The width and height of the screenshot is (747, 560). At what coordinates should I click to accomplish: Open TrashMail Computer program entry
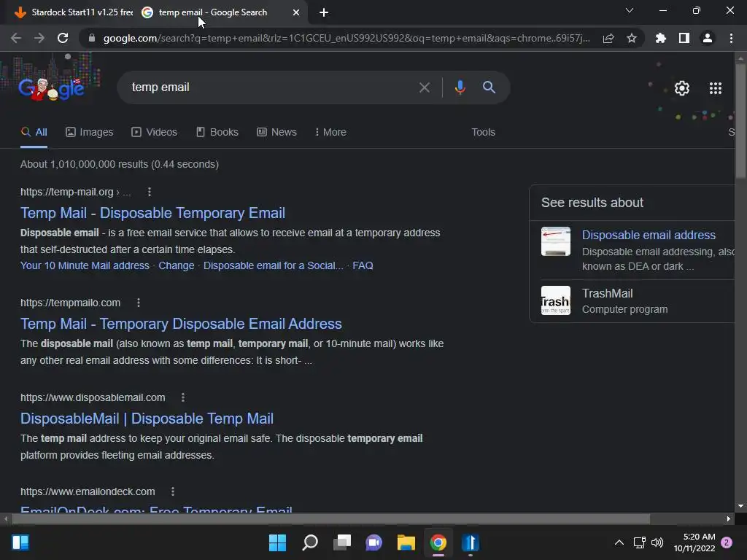tap(624, 301)
